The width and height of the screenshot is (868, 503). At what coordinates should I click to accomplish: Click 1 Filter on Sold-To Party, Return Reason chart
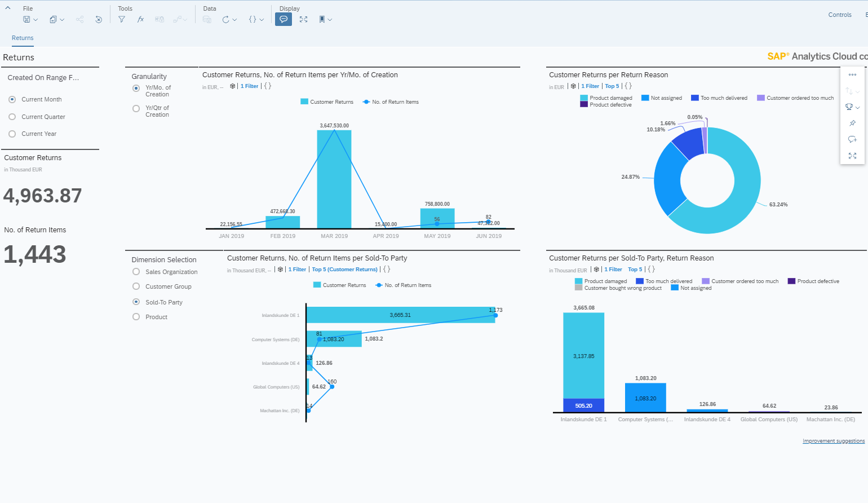(x=613, y=270)
